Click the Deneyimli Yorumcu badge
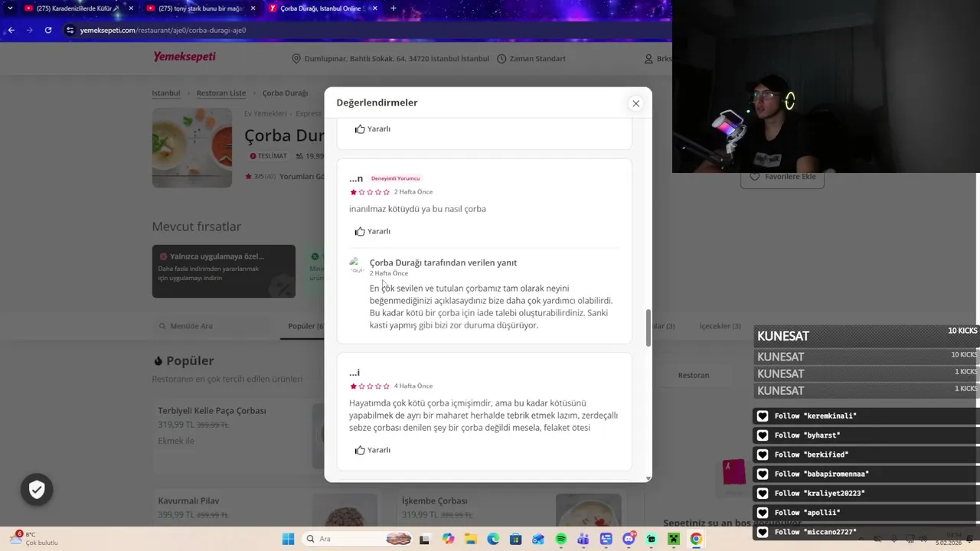980x551 pixels. [395, 178]
